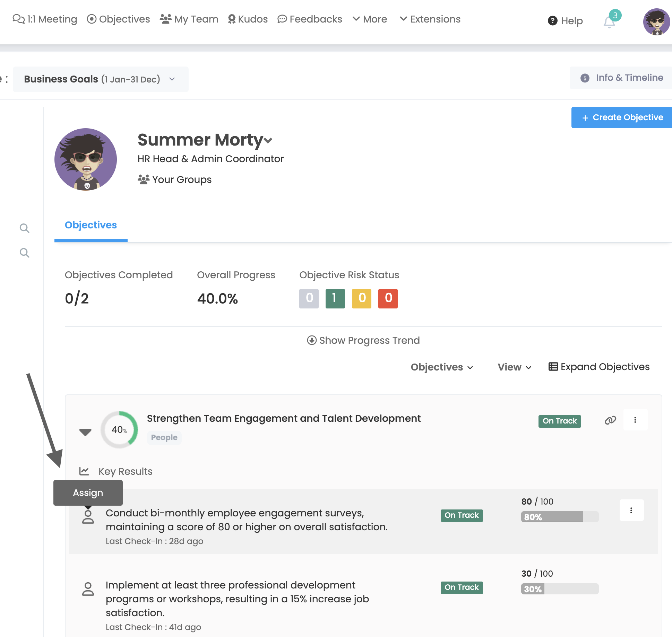Click assign person icon for professional development result

click(88, 589)
